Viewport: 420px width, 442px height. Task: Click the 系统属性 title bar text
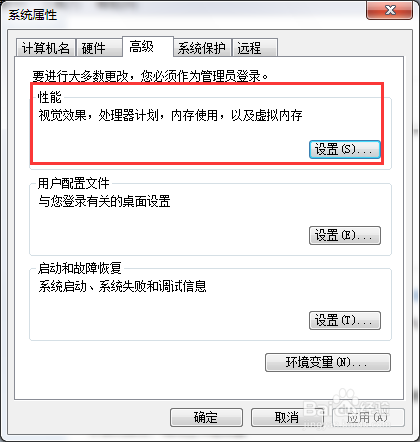click(33, 15)
